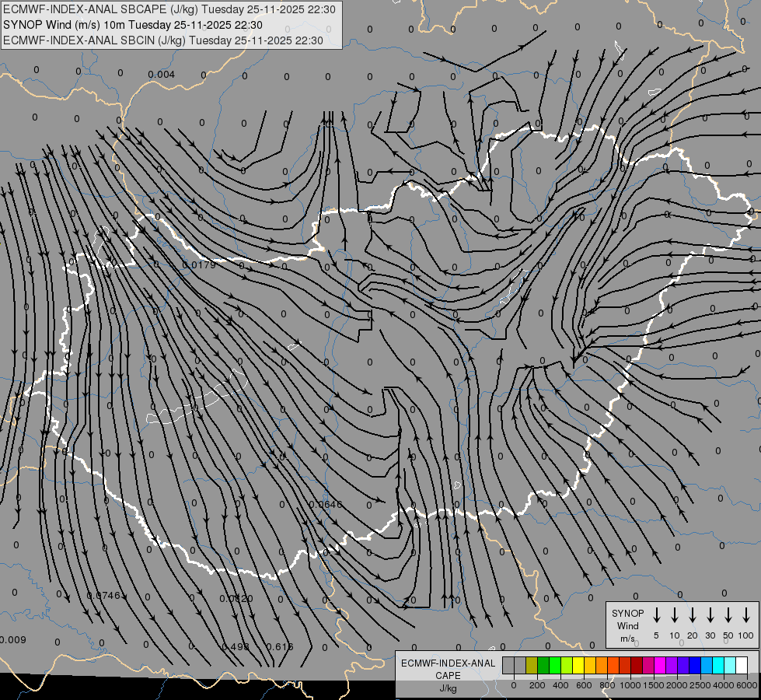761x700 pixels.
Task: Select the pure yellow CAPE legend swatch
Action: tap(578, 665)
